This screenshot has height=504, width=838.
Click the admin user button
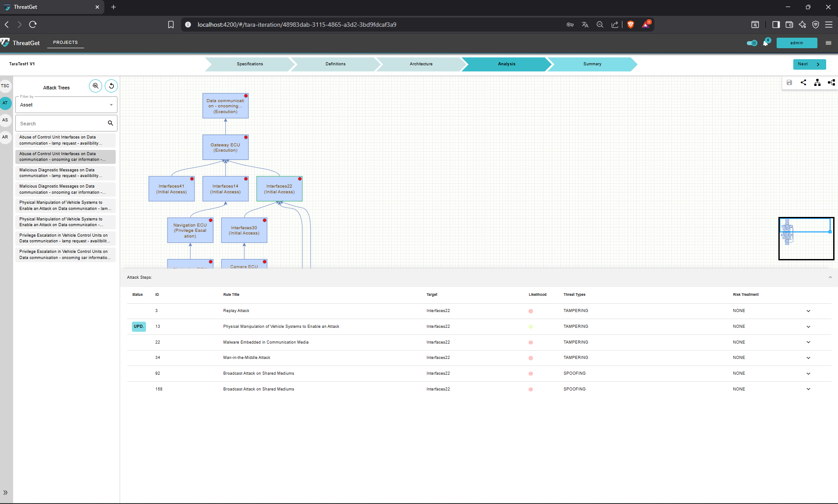click(x=796, y=43)
